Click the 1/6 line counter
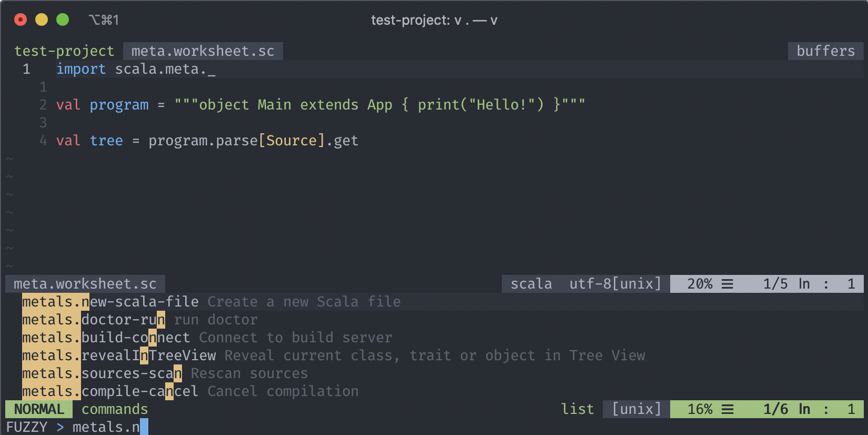Screen dimensions: 868x435 point(775,409)
